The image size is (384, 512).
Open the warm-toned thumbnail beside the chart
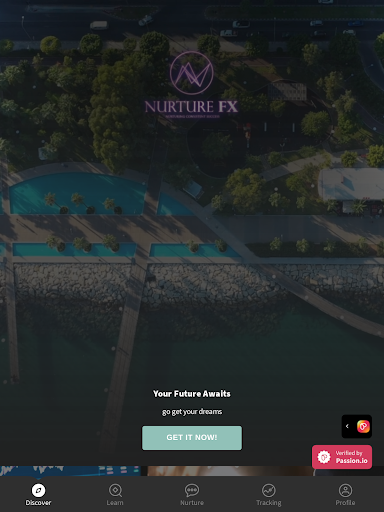(230, 471)
